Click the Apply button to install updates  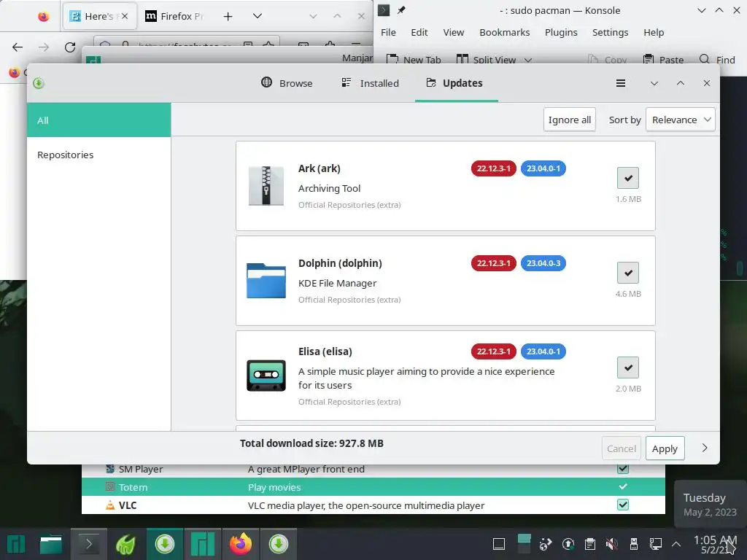pos(665,448)
